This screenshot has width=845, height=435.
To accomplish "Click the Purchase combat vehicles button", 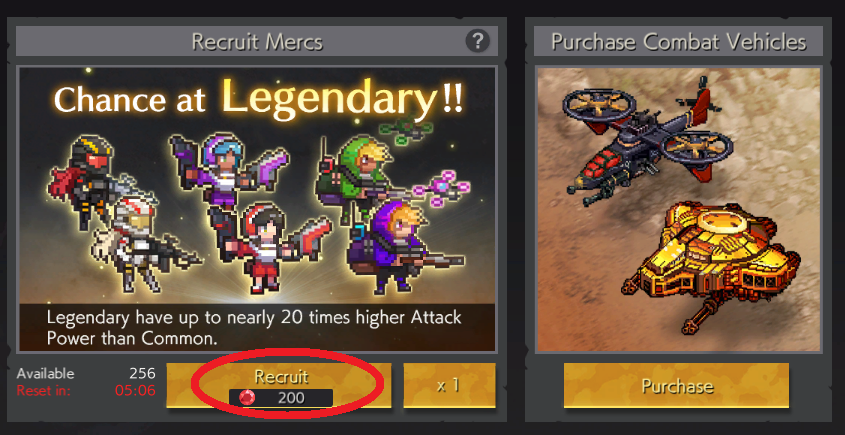I will [676, 385].
